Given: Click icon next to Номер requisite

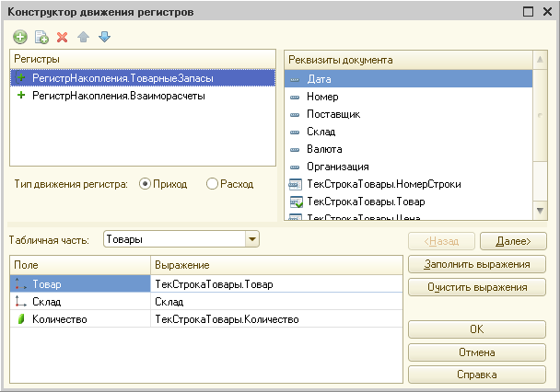Looking at the screenshot, I should [295, 98].
